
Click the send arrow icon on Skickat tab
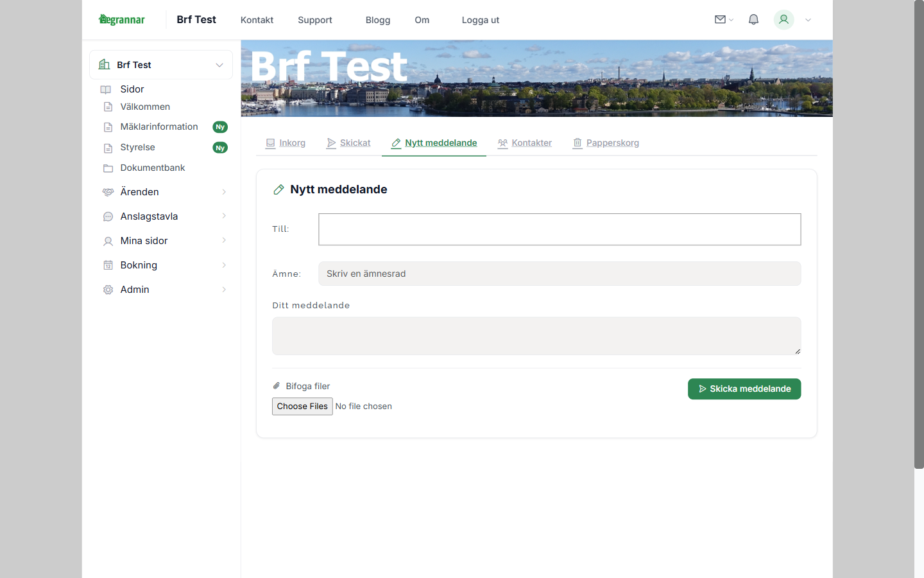tap(331, 143)
